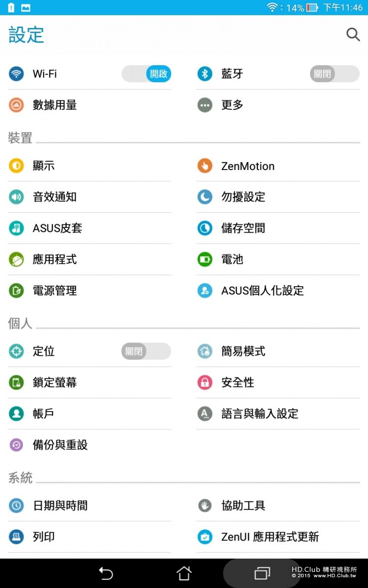This screenshot has height=588, width=368.
Task: Turn off the Wi-Fi switch
Action: pyautogui.click(x=146, y=74)
